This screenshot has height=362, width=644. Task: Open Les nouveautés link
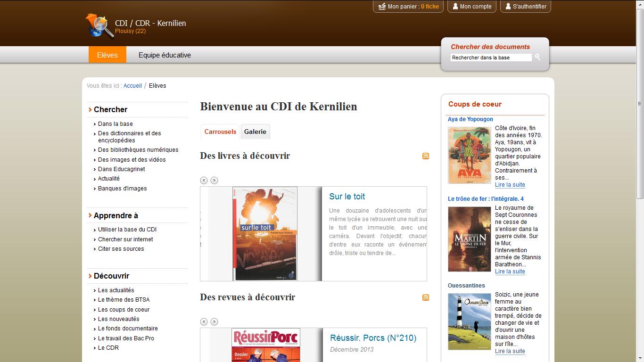point(119,319)
